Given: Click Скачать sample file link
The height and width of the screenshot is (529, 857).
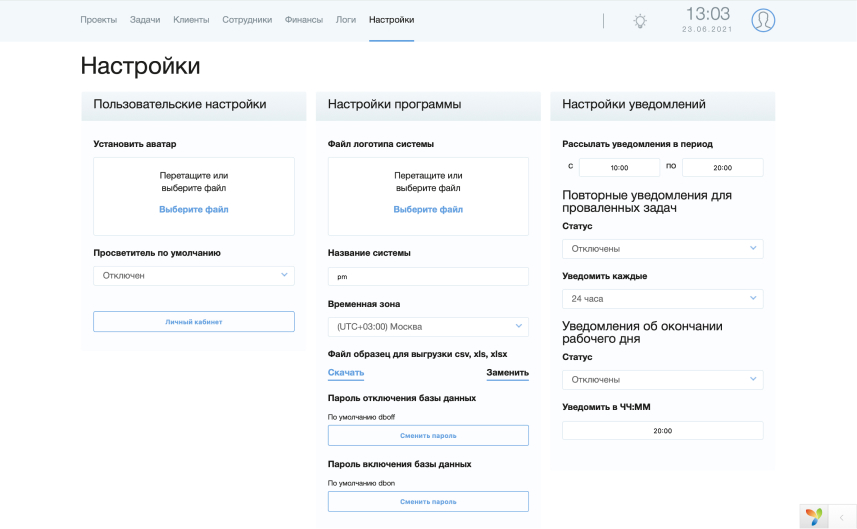Looking at the screenshot, I should click(x=345, y=373).
